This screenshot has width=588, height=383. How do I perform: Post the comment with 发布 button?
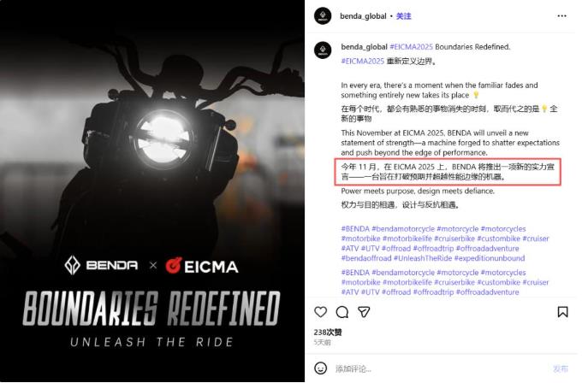(561, 368)
